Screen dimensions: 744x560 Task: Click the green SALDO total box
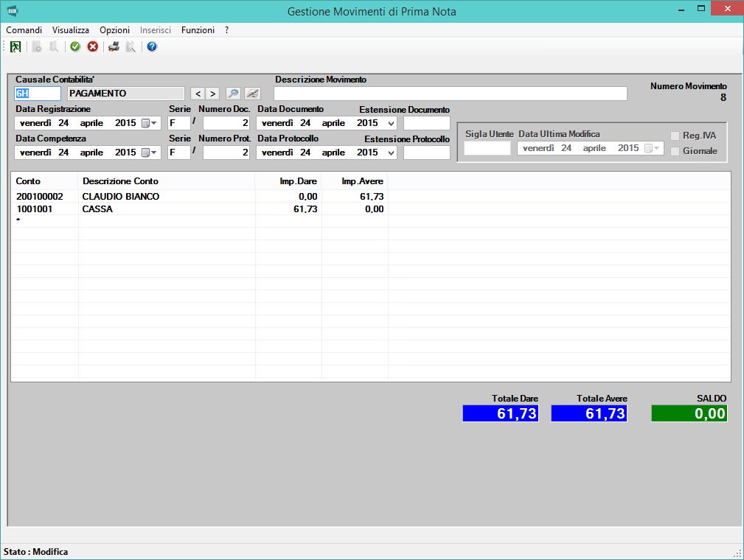point(689,414)
